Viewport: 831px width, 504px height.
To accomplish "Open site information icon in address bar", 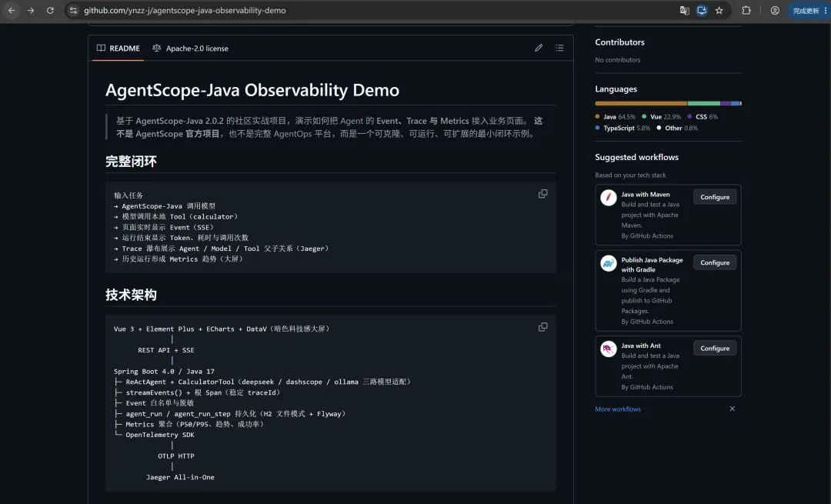I will [73, 11].
